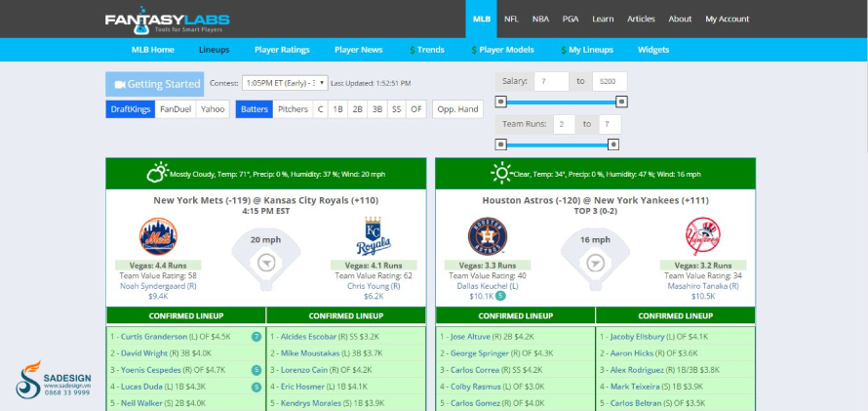The width and height of the screenshot is (868, 411).
Task: Click the Team Runs minimum input field
Action: click(564, 125)
